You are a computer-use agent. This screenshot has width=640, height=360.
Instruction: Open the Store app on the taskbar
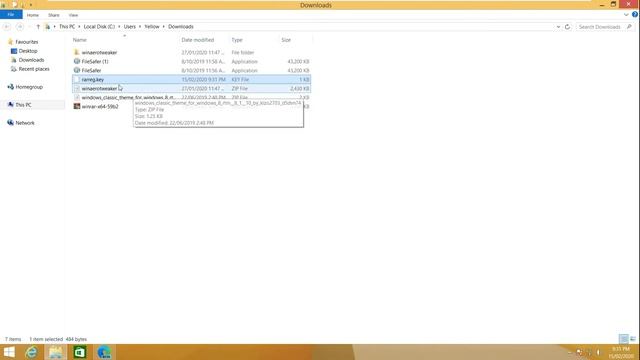(80, 352)
